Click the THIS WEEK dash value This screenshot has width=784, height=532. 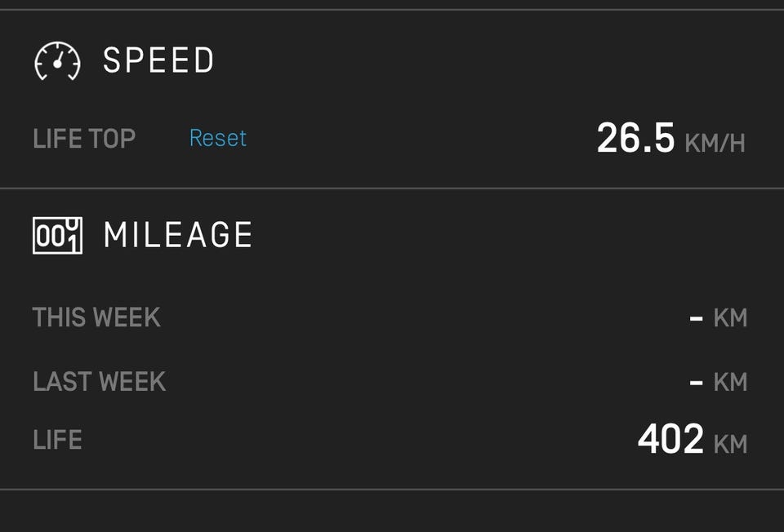pos(696,317)
